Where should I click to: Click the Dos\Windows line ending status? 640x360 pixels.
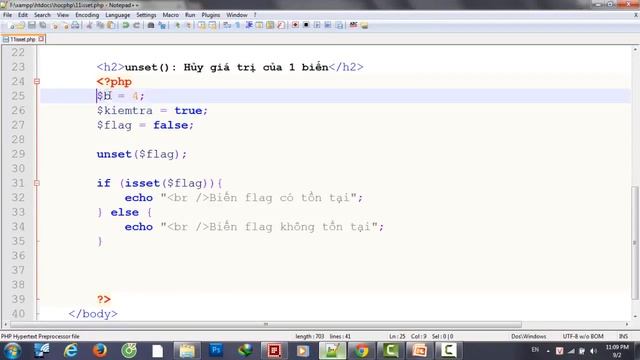(529, 336)
